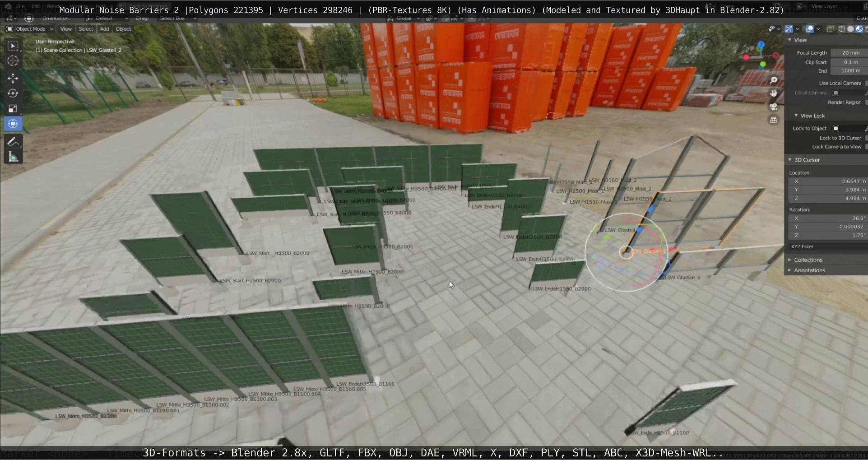Open the Add menu
The image size is (868, 460).
(x=104, y=29)
